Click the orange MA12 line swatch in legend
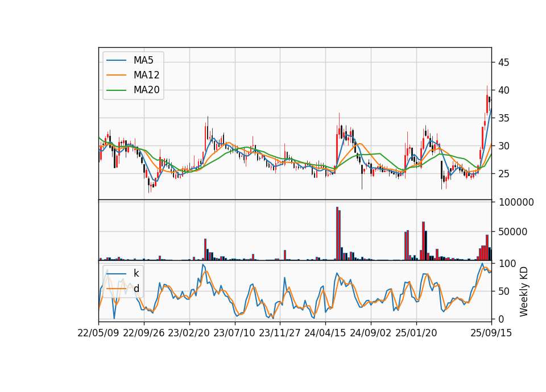546x392 pixels. (116, 75)
